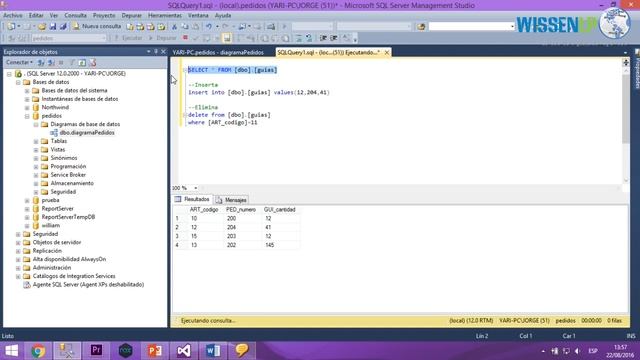Image resolution: width=640 pixels, height=360 pixels.
Task: Open Visual Studio from the taskbar
Action: pos(184,351)
